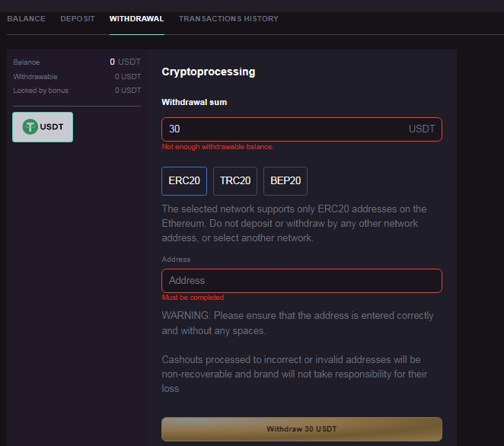Click the Withdrawal tab
Image resolution: width=504 pixels, height=446 pixels.
136,19
